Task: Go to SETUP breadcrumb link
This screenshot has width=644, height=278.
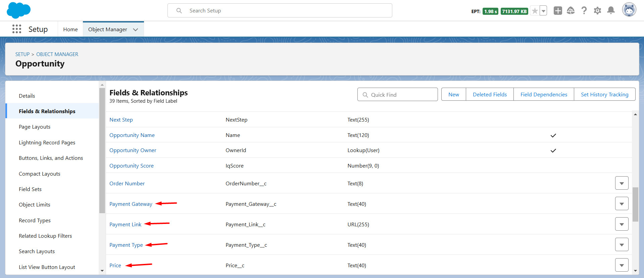Action: coord(22,54)
